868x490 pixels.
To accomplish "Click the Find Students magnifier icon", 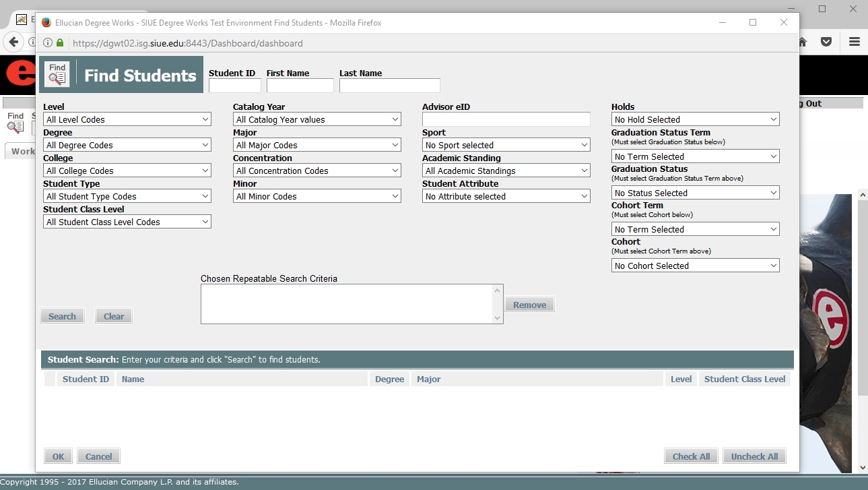I will [x=57, y=75].
